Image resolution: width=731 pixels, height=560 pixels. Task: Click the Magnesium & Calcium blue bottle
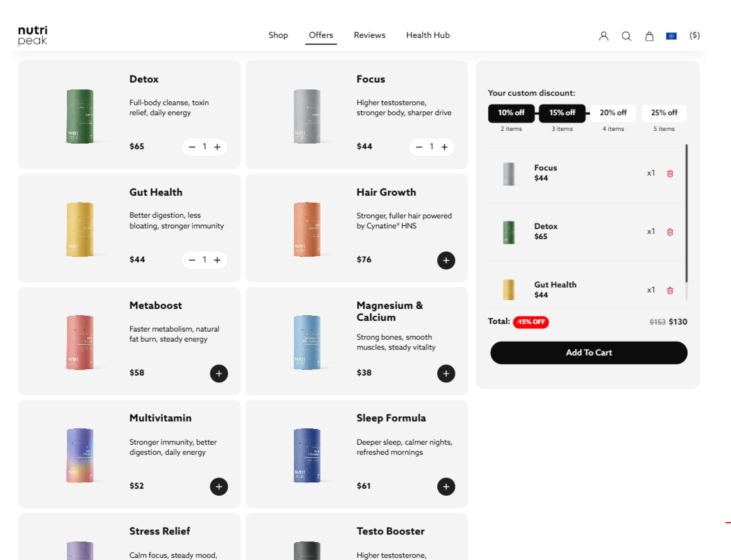307,342
